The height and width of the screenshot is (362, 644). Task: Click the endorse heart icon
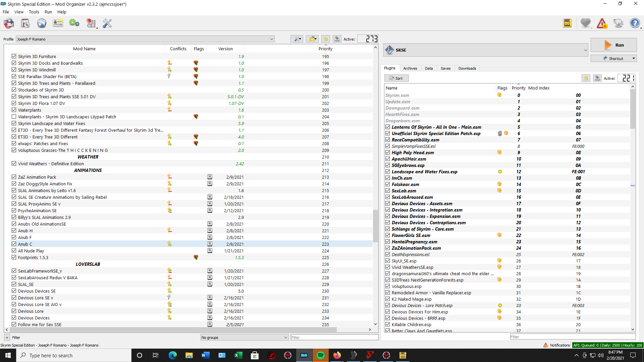pyautogui.click(x=586, y=23)
